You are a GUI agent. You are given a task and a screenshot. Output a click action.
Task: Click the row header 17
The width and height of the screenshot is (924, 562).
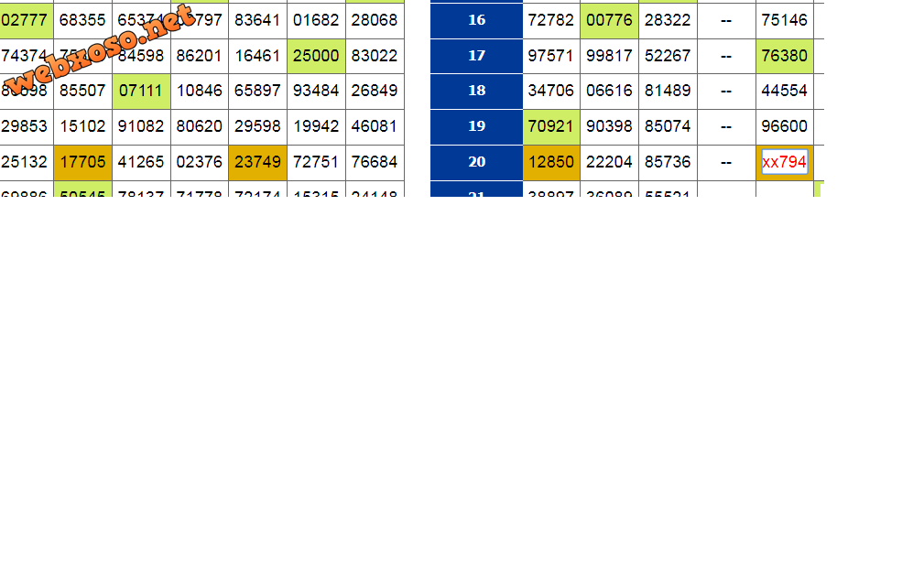(x=476, y=56)
